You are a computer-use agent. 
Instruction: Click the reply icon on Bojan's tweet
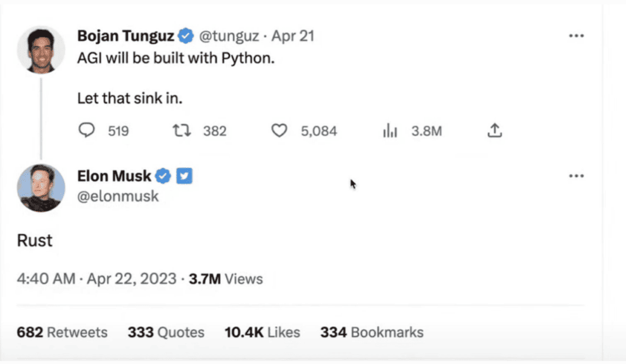click(87, 130)
